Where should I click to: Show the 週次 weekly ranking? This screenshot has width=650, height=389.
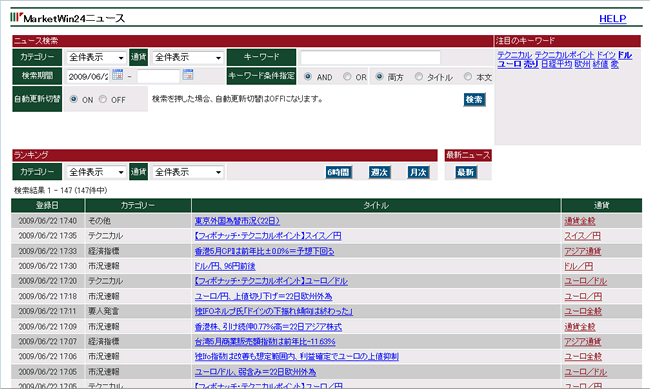379,172
